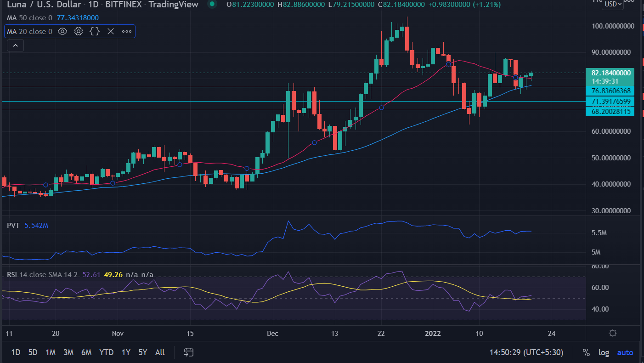
Task: Open chart settings gear near time axis
Action: (x=612, y=333)
